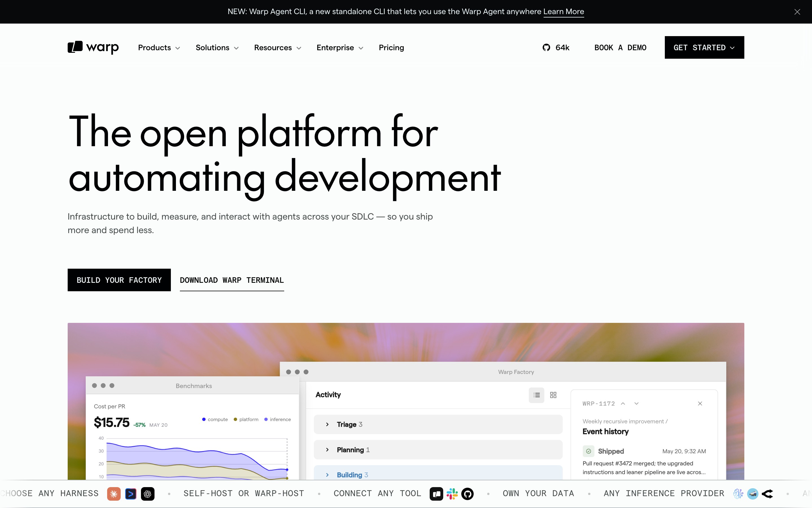Close the WRP-1172 detail panel
Viewport: 812px width, 508px height.
point(700,404)
